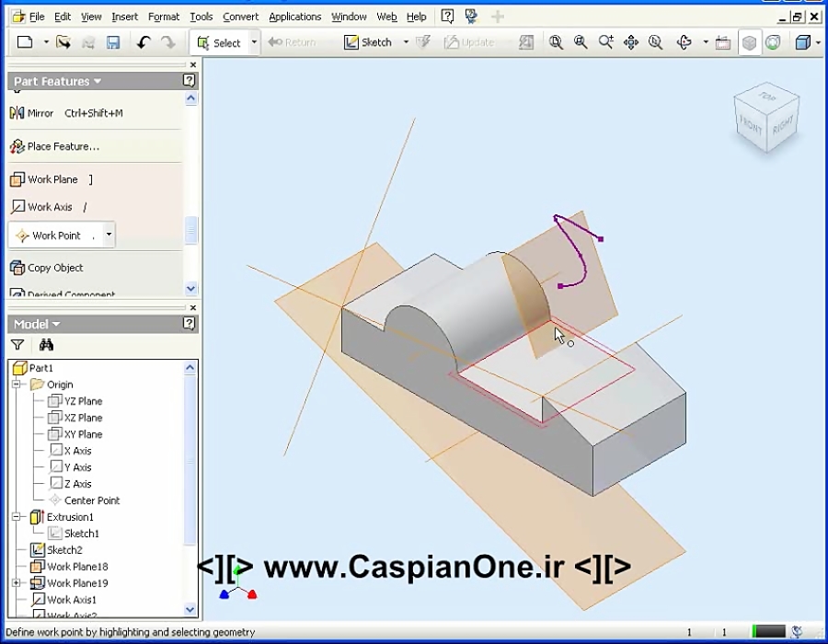Select the Pan tool icon
Viewport: 828px width, 644px height.
coord(631,42)
